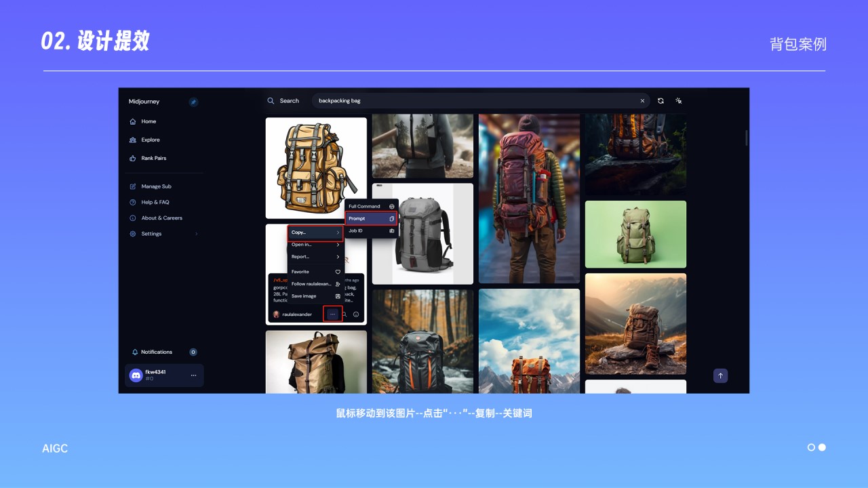This screenshot has width=868, height=488.
Task: Click the smiley reaction icon on card
Action: pos(356,314)
